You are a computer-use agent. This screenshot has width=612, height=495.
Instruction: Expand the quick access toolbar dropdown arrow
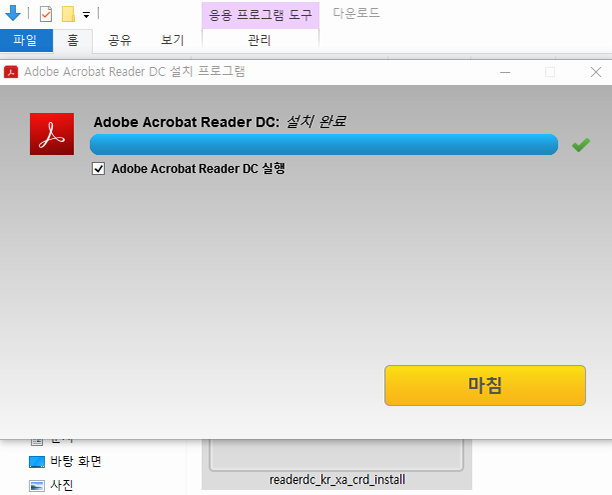point(86,15)
